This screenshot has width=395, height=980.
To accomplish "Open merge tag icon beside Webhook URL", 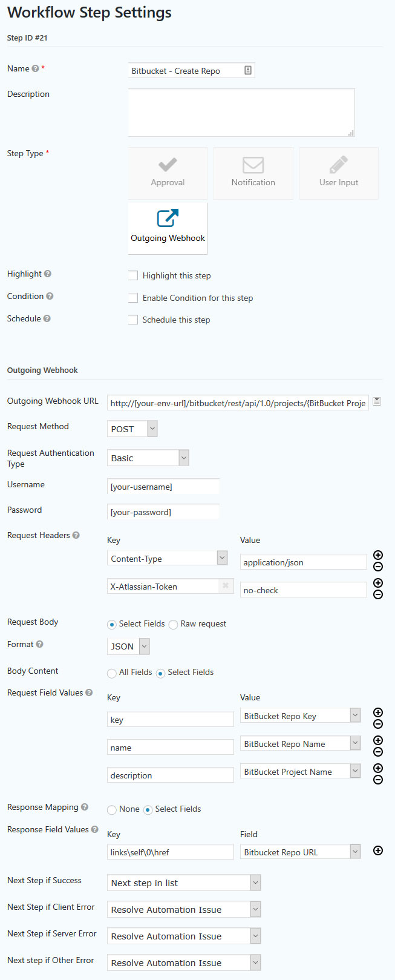I will coord(377,401).
